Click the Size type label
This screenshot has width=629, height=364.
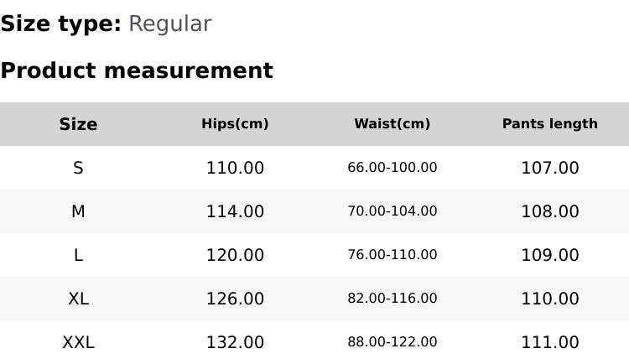(60, 24)
